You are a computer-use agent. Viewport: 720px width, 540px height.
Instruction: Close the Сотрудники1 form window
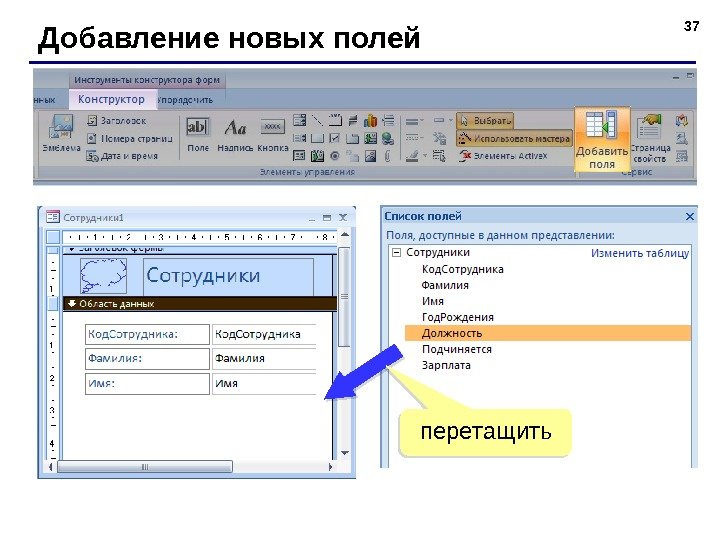(343, 218)
